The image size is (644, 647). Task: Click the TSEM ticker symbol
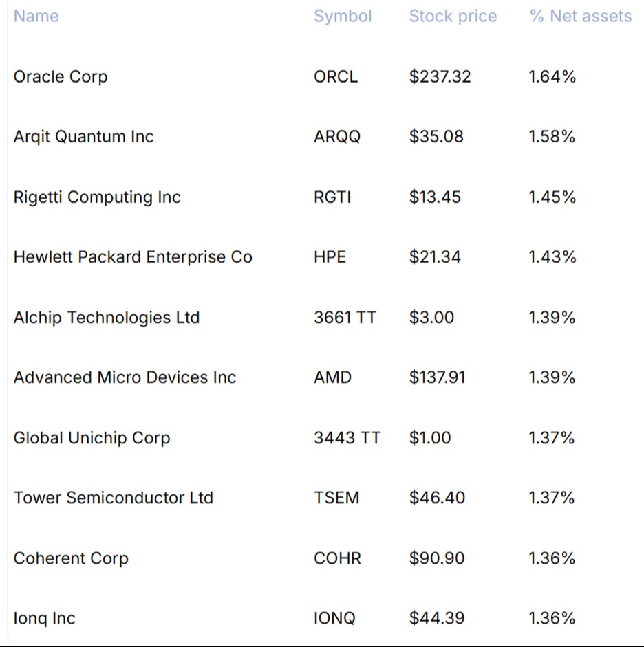point(336,498)
